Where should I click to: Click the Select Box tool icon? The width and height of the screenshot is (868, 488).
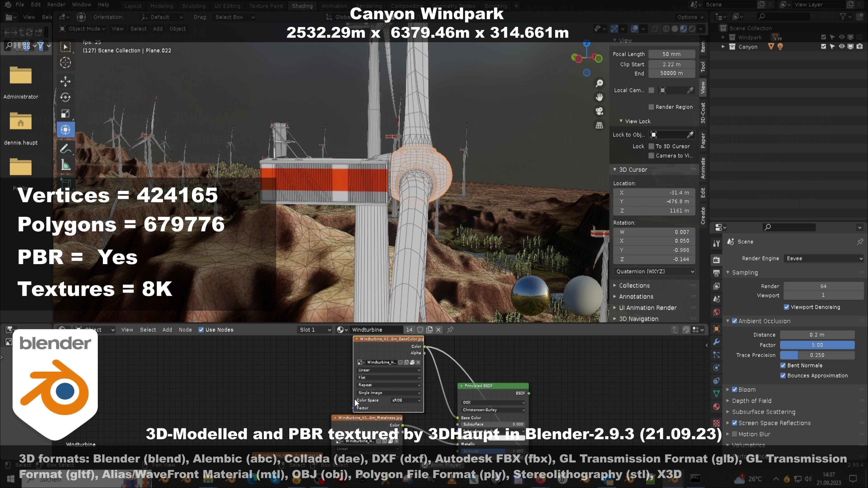pos(65,47)
